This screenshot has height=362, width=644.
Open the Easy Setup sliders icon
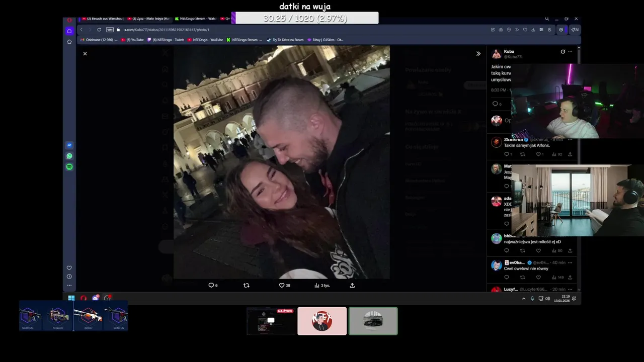[x=541, y=30]
